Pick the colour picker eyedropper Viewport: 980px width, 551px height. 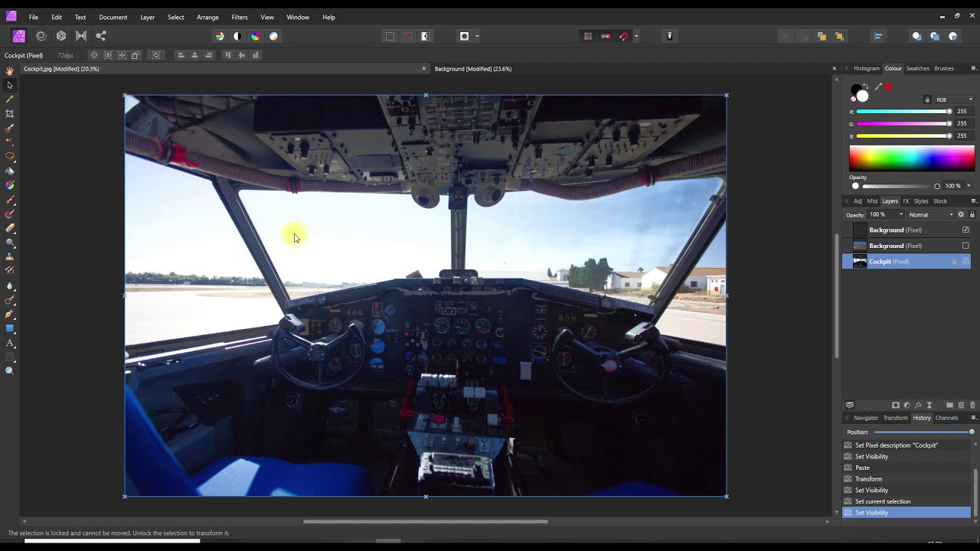[878, 87]
